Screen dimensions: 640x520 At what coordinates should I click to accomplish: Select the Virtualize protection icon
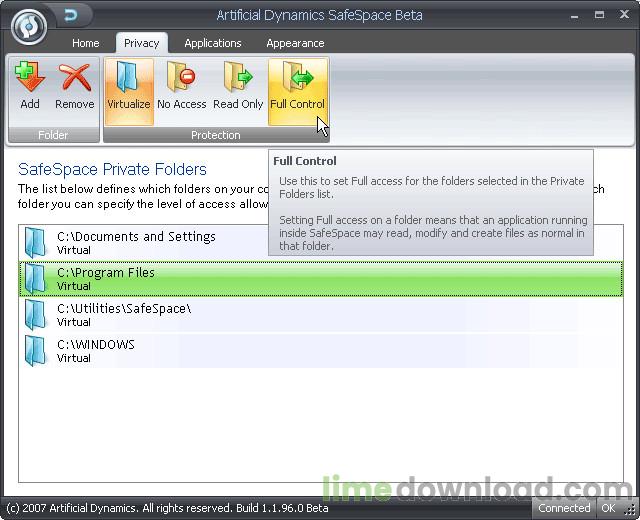tap(129, 80)
